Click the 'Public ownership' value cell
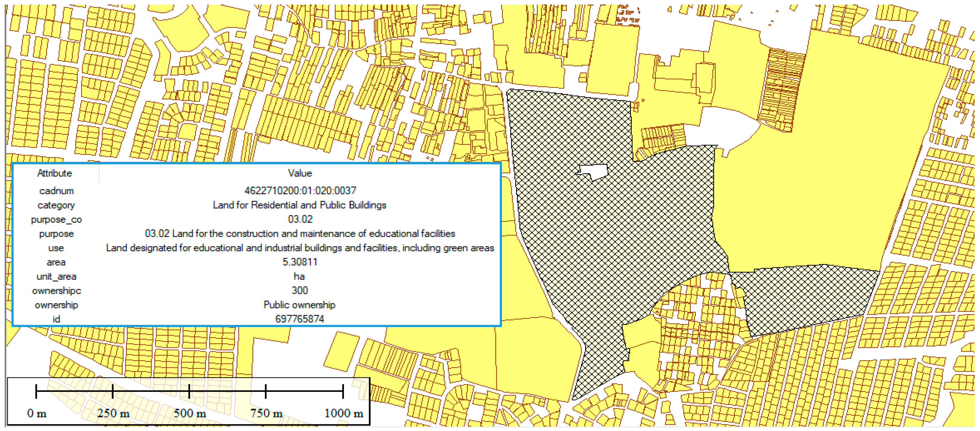 (299, 305)
